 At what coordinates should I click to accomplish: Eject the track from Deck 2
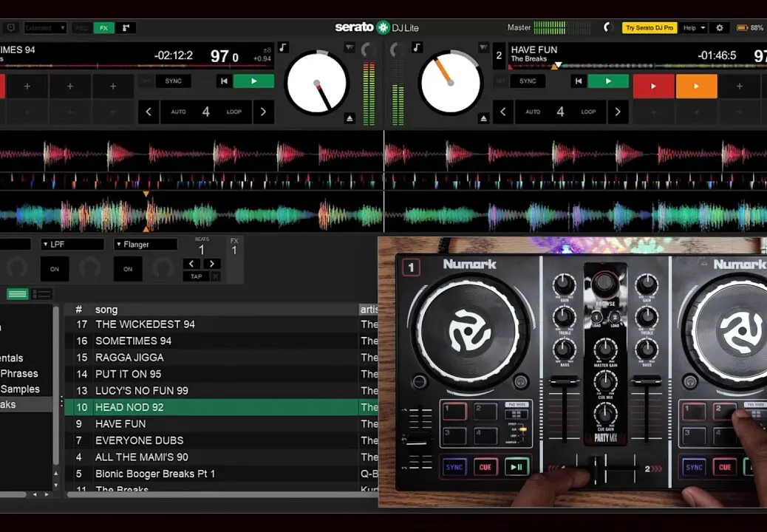[x=483, y=118]
